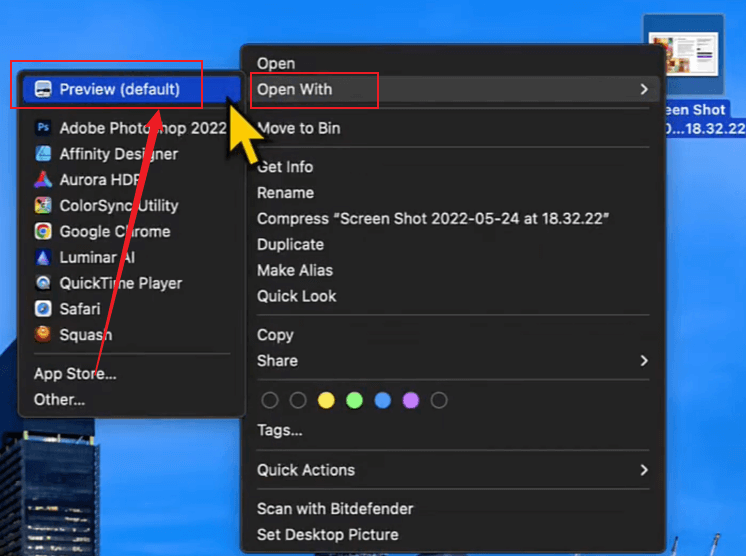Apply the purple tag color

click(411, 400)
